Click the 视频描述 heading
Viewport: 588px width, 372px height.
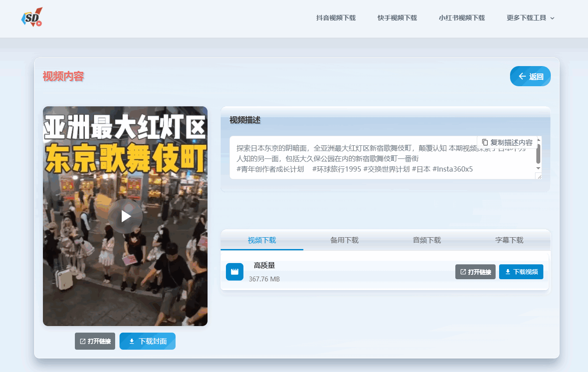[245, 119]
